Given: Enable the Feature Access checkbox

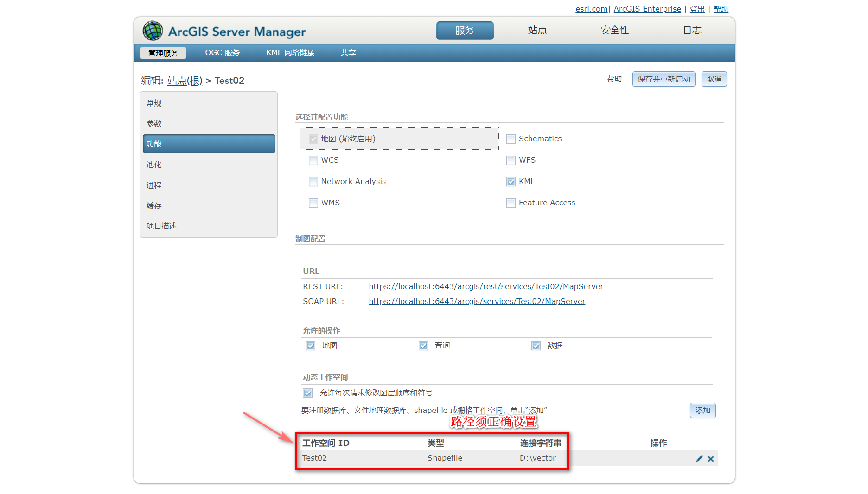Looking at the screenshot, I should (x=511, y=203).
